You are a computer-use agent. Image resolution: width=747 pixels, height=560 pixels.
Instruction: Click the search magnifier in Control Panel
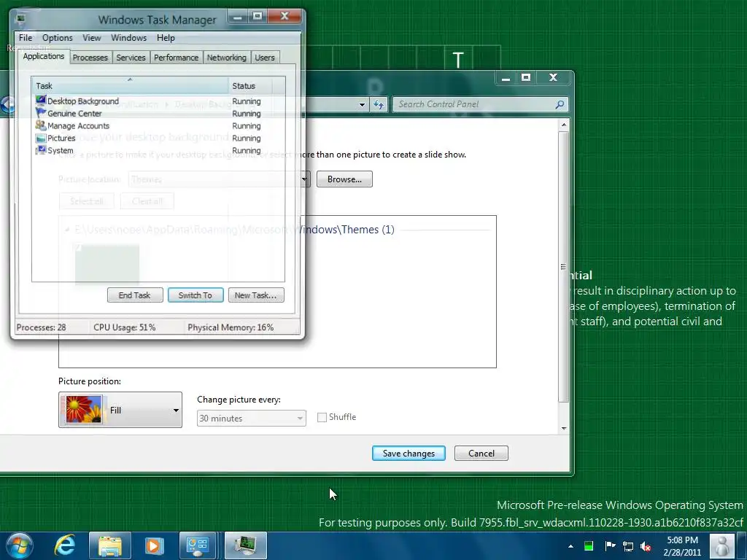pyautogui.click(x=560, y=104)
